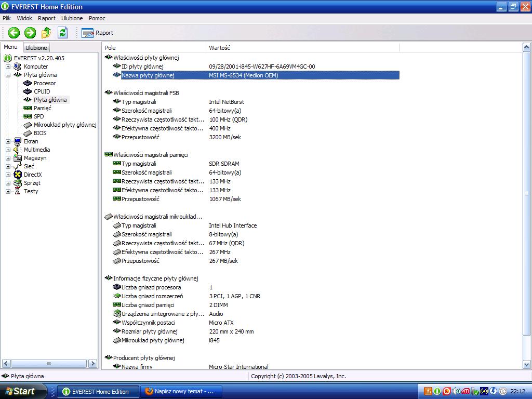The height and width of the screenshot is (399, 532).
Task: Select the Płyta główna child item in the tree
Action: tap(50, 100)
